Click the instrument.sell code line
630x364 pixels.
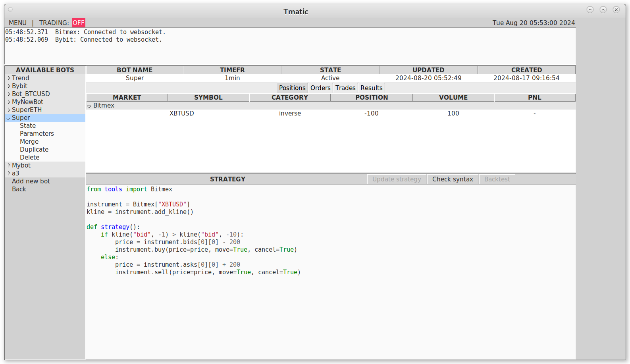tap(208, 272)
